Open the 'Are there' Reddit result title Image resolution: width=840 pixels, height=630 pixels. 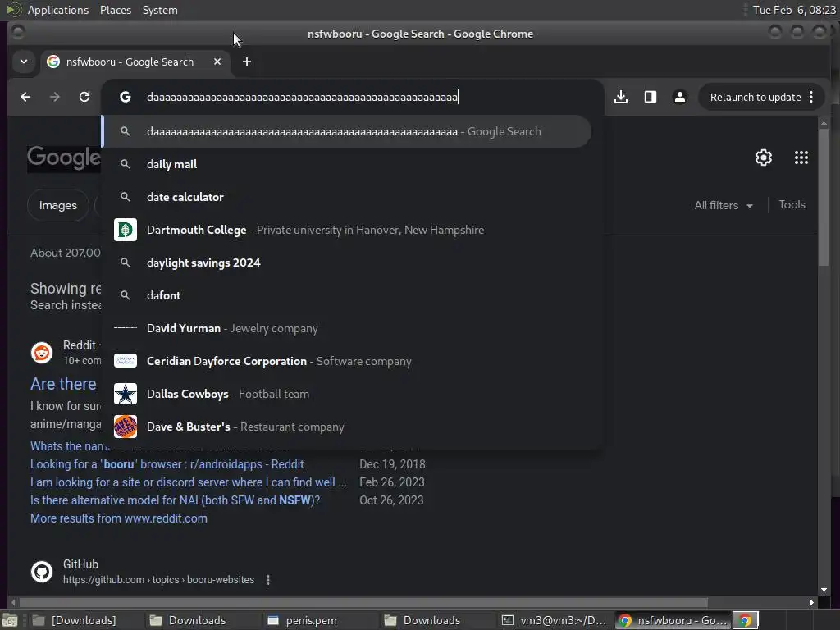click(x=63, y=384)
